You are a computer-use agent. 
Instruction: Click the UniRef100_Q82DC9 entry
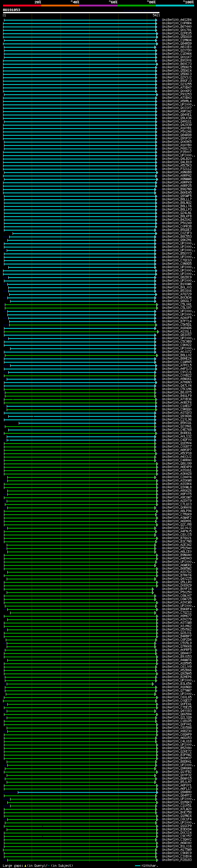click(176, 277)
